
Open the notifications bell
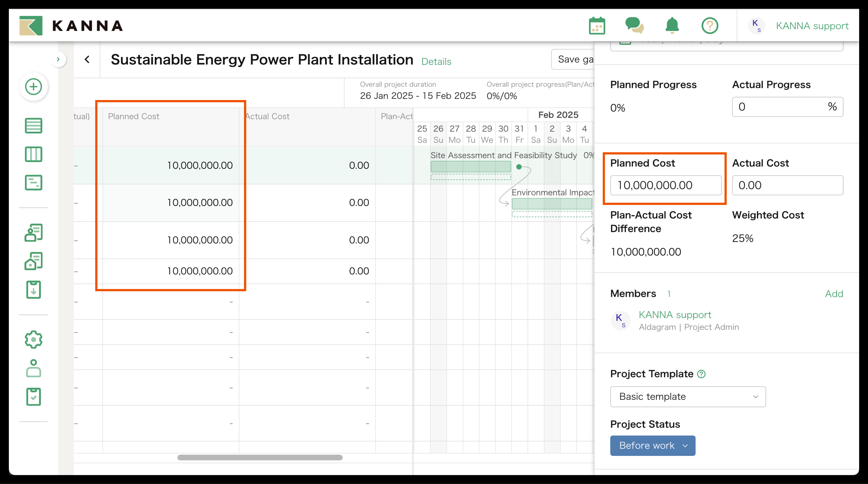coord(672,26)
